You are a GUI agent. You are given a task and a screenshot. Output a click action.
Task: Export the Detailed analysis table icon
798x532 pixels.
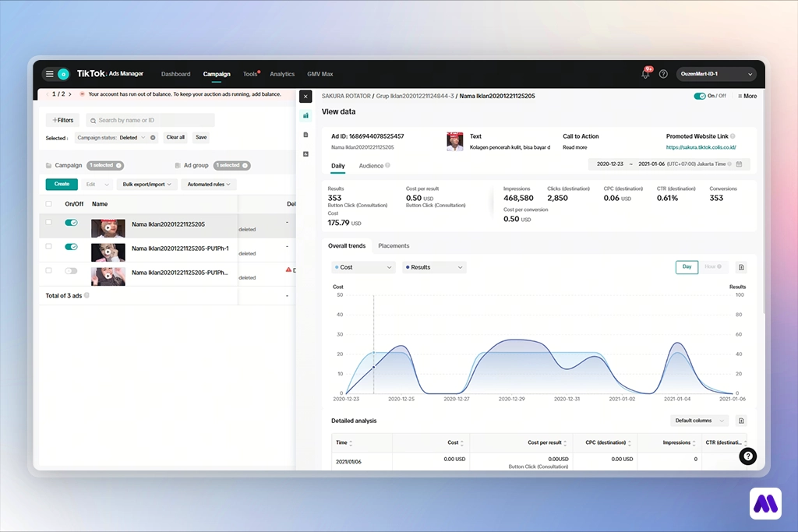coord(741,421)
